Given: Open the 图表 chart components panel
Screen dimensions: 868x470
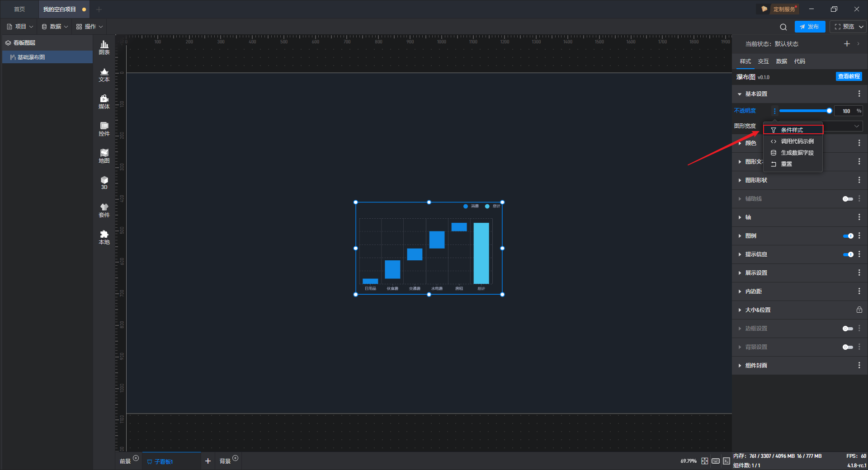Looking at the screenshot, I should [104, 47].
